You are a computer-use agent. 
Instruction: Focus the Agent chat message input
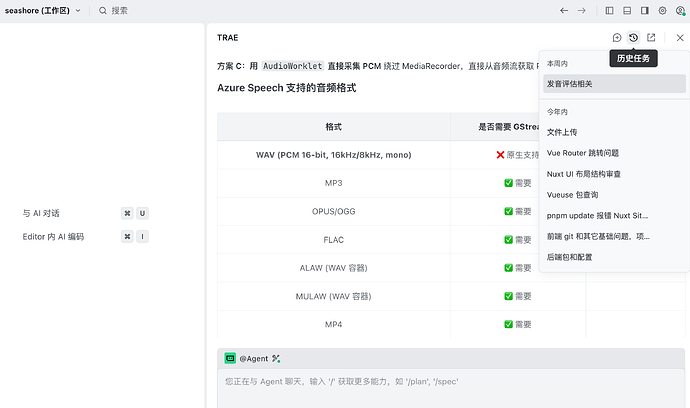(451, 389)
